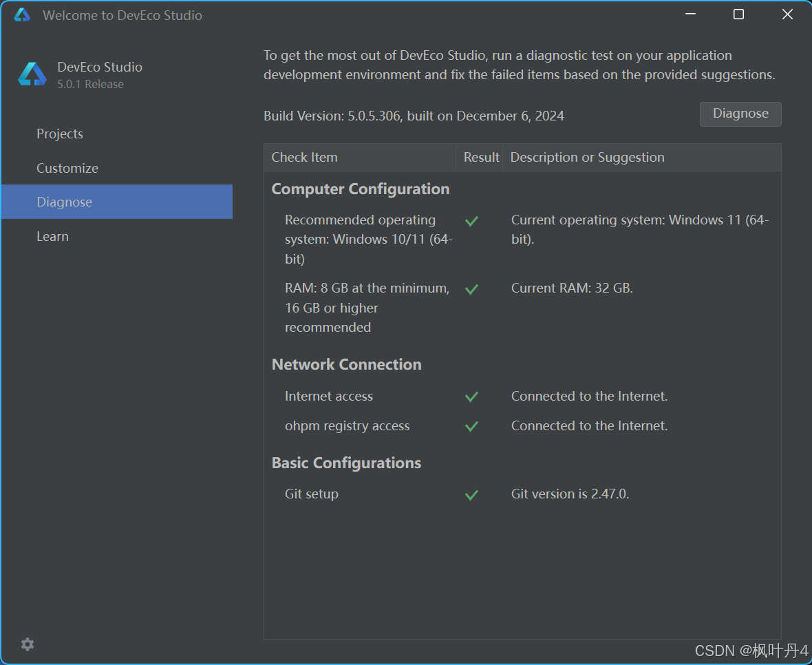Click the Check Item column header
This screenshot has height=665, width=812.
coord(304,157)
